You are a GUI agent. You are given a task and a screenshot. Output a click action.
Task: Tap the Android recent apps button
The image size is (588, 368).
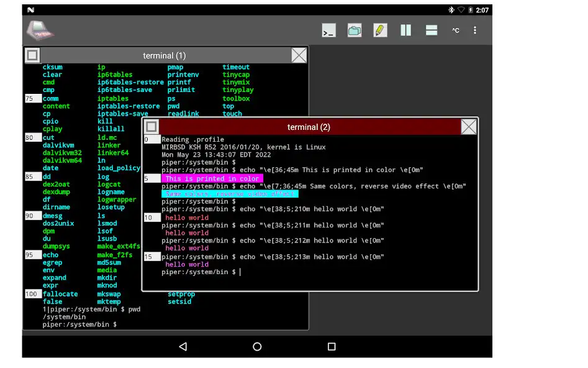click(x=332, y=347)
